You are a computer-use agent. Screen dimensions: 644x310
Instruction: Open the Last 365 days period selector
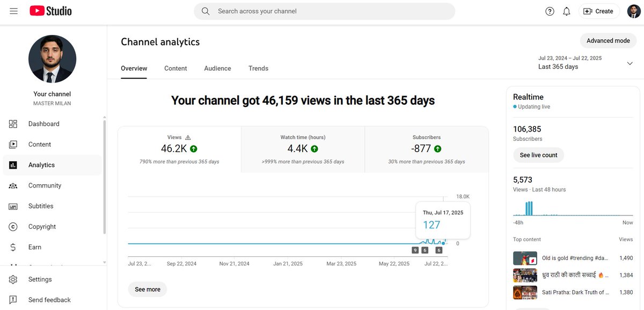point(586,63)
